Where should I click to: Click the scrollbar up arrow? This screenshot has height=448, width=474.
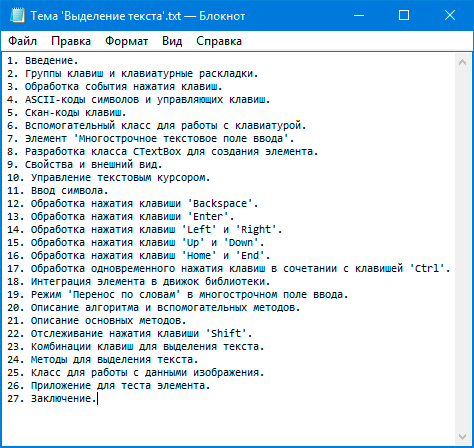point(462,62)
